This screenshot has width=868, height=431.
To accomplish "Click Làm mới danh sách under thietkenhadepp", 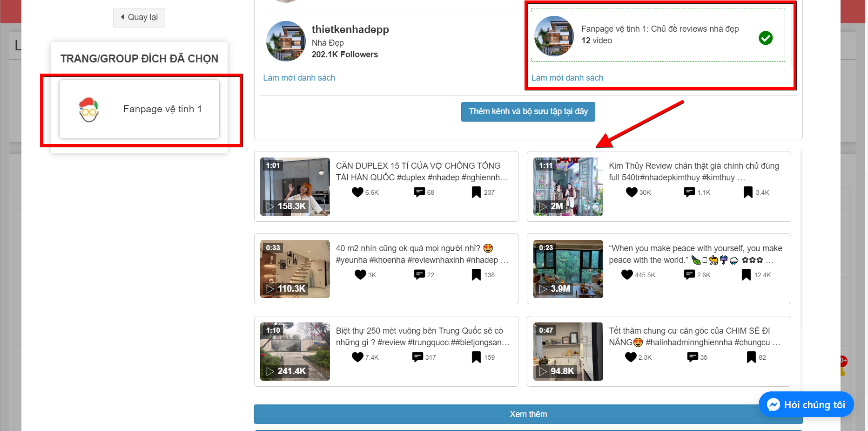I will pyautogui.click(x=299, y=78).
